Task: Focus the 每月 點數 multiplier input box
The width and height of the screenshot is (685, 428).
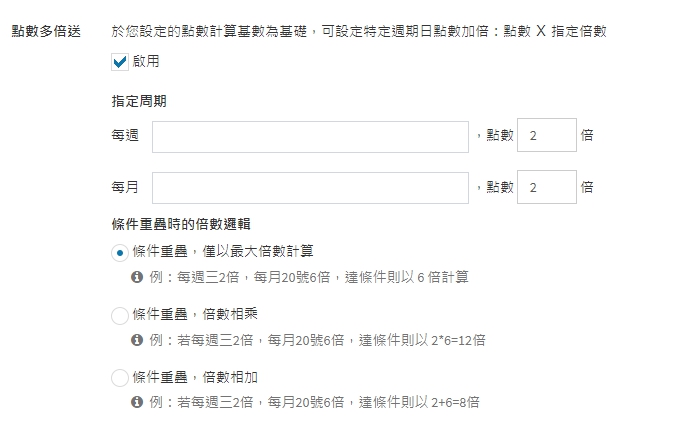Action: coord(546,187)
